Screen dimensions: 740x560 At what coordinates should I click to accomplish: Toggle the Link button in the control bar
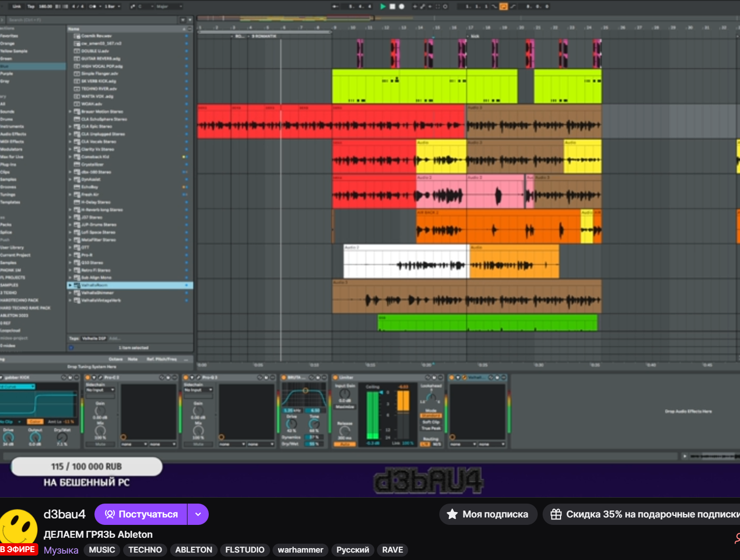click(16, 6)
